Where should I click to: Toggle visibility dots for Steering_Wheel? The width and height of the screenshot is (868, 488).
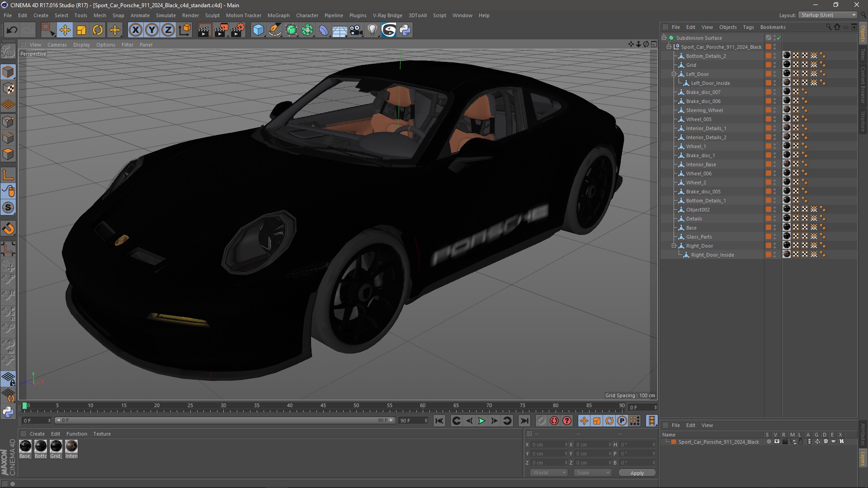pos(774,110)
